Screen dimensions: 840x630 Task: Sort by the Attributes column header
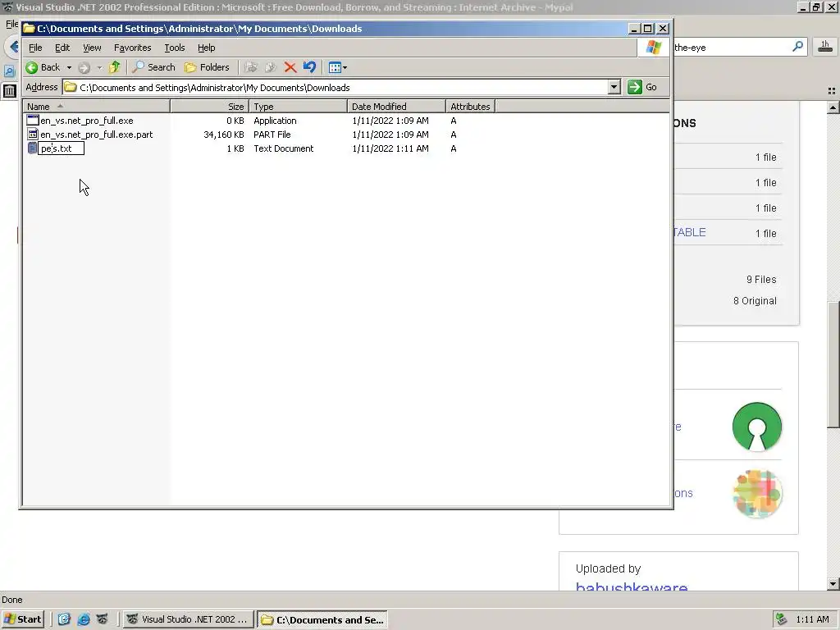click(x=470, y=107)
